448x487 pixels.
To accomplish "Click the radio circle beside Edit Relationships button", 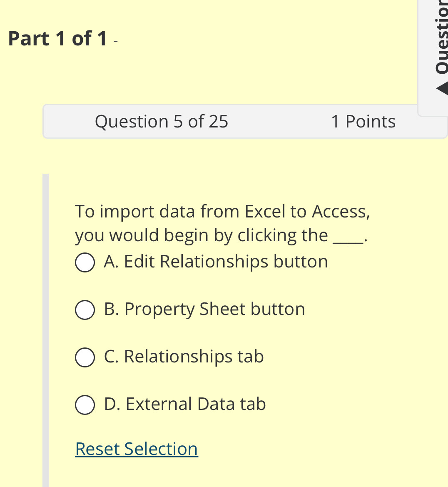I will [85, 262].
